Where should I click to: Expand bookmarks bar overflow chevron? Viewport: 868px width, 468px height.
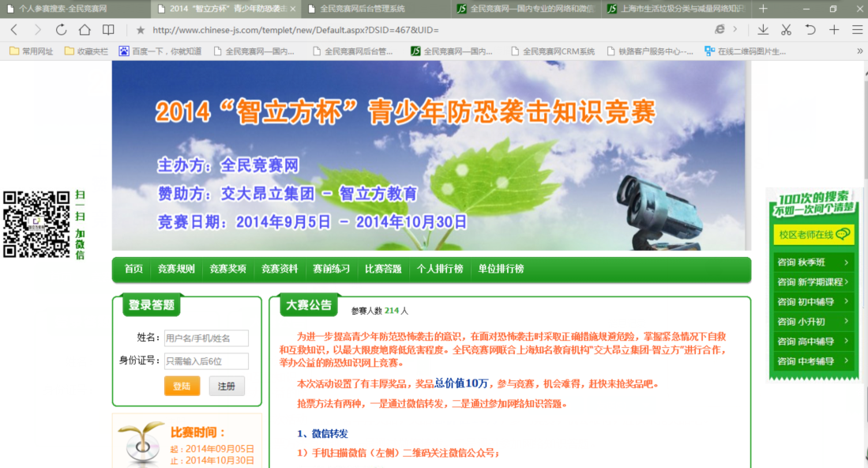(859, 51)
